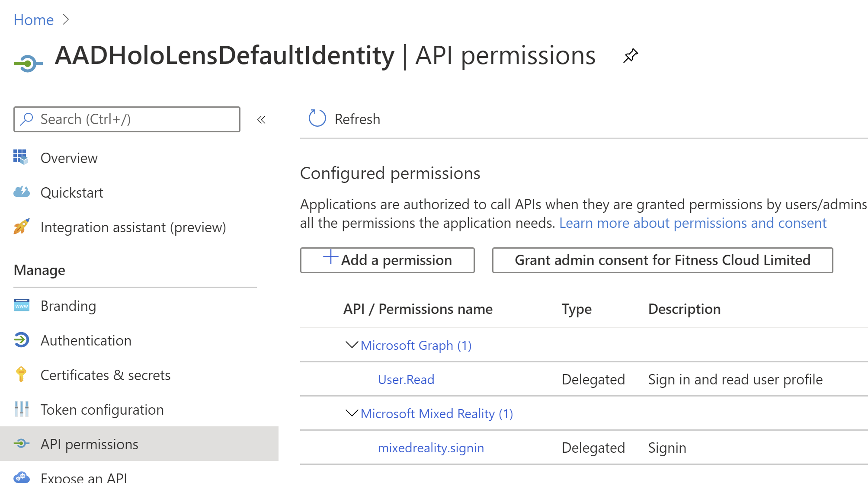Click the Branding www icon
Viewport: 868px width, 483px height.
click(22, 305)
